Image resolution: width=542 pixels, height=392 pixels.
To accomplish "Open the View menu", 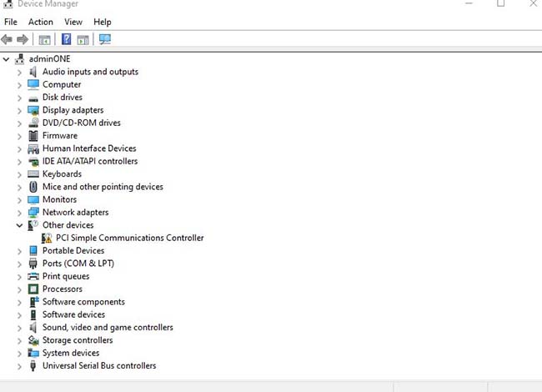I will (x=73, y=22).
